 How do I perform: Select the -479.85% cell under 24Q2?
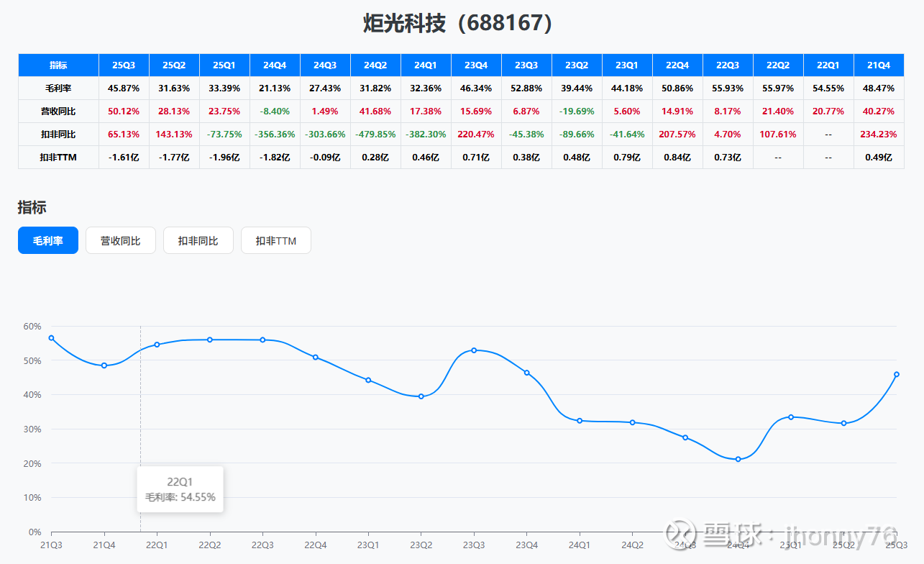click(x=375, y=135)
